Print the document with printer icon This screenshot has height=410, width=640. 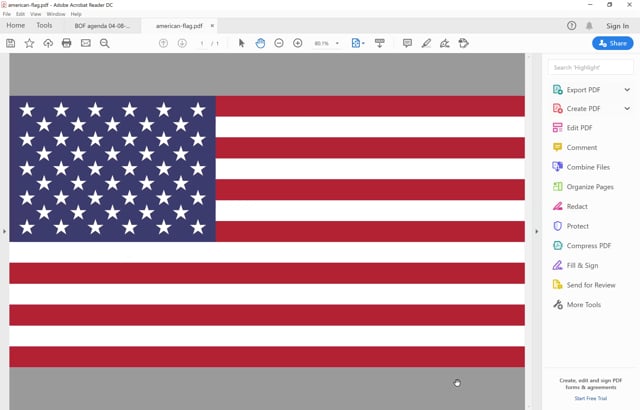coord(67,43)
